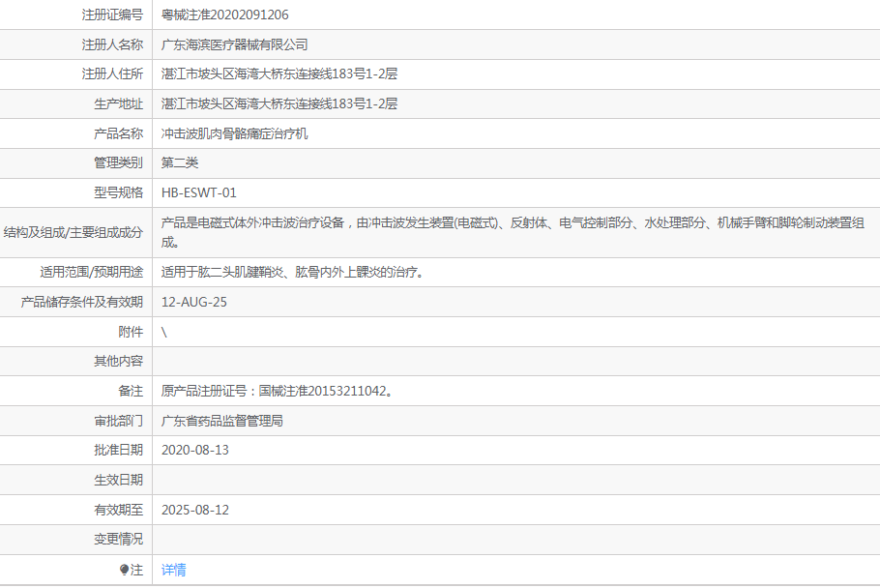The image size is (880, 588).
Task: Select approving authority 广东省药品监督管理局
Action: [222, 421]
